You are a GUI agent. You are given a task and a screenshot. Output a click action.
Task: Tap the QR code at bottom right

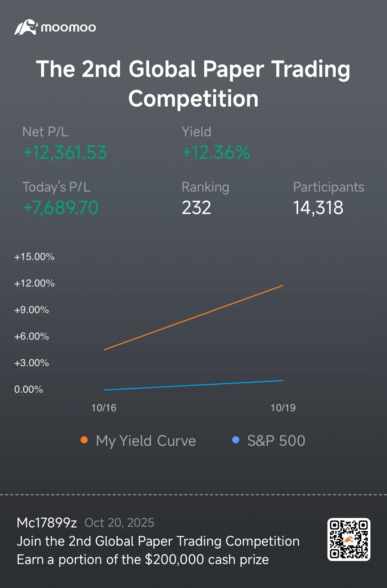tap(349, 540)
